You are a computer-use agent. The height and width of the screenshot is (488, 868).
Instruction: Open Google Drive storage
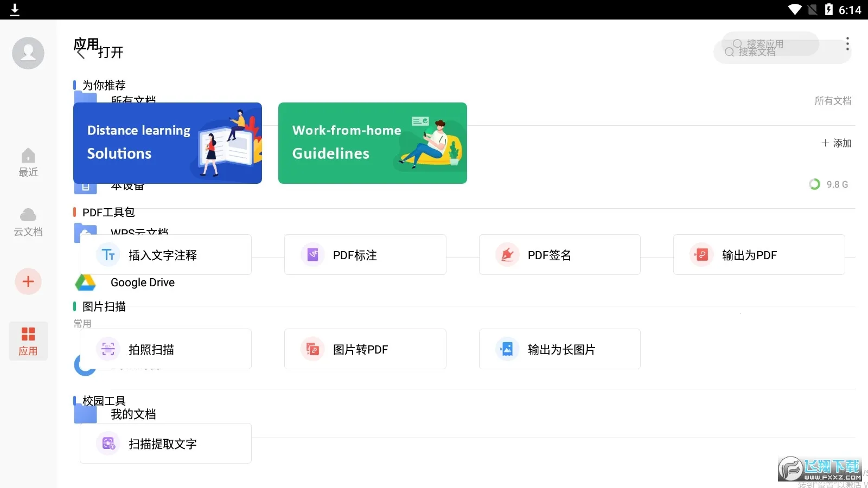142,282
